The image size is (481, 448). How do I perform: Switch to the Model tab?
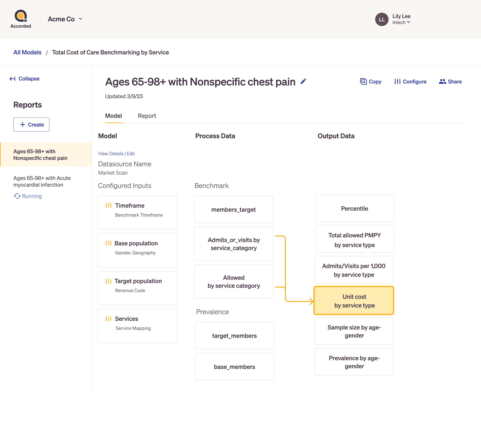(113, 116)
